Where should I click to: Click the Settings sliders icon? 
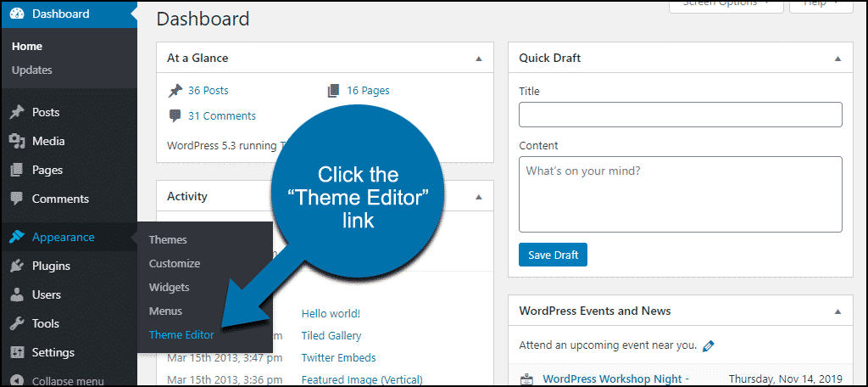coord(17,352)
